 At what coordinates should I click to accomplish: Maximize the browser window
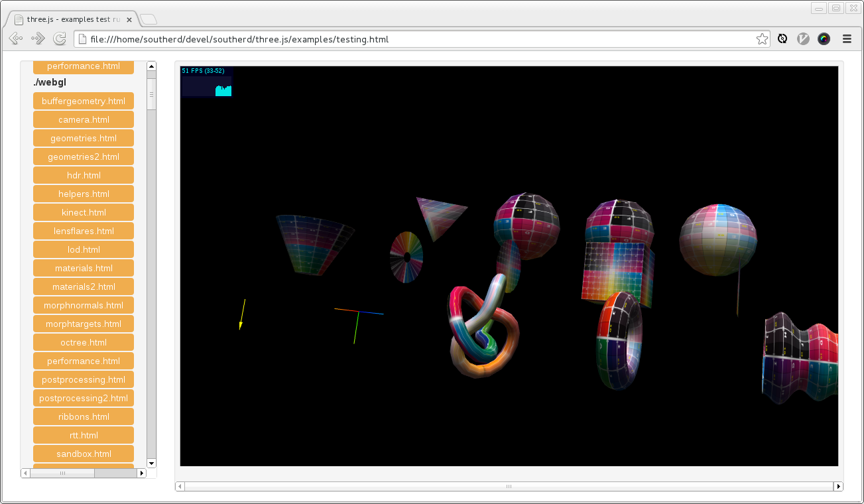click(836, 8)
